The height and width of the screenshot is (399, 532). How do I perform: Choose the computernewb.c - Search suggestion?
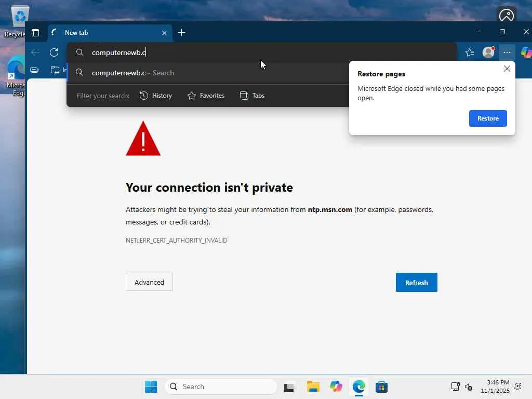(208, 73)
